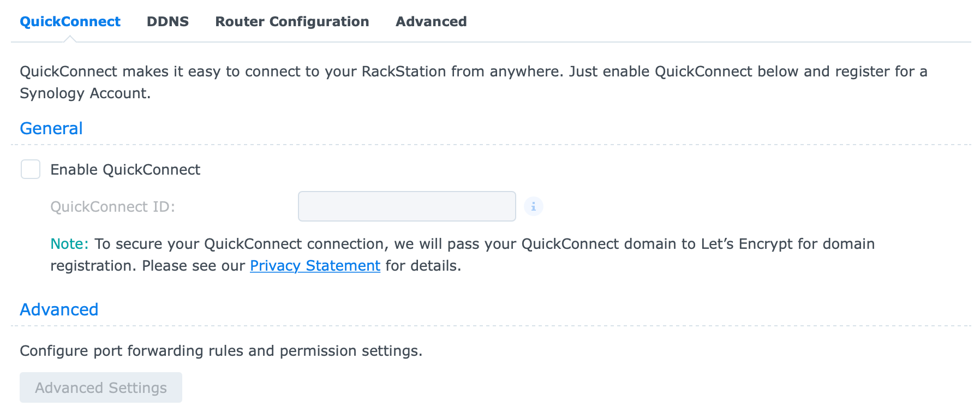
Task: Click the dashed divider below Advanced heading
Action: [x=491, y=326]
